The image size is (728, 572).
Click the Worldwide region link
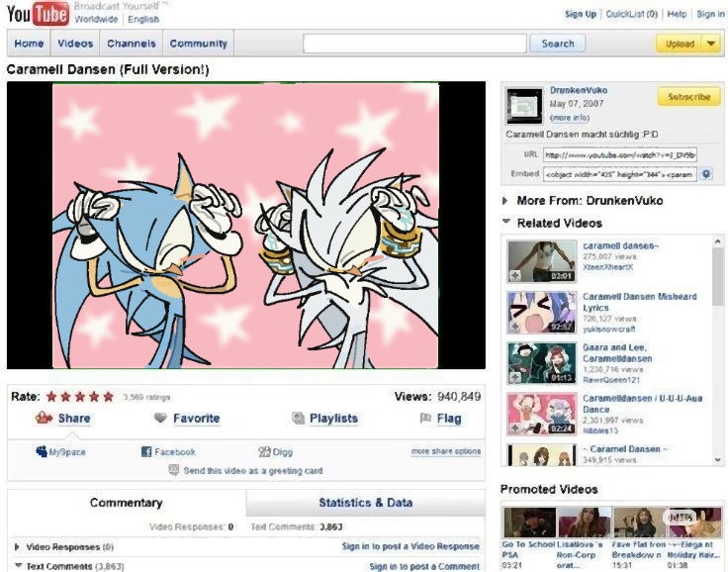click(x=96, y=19)
